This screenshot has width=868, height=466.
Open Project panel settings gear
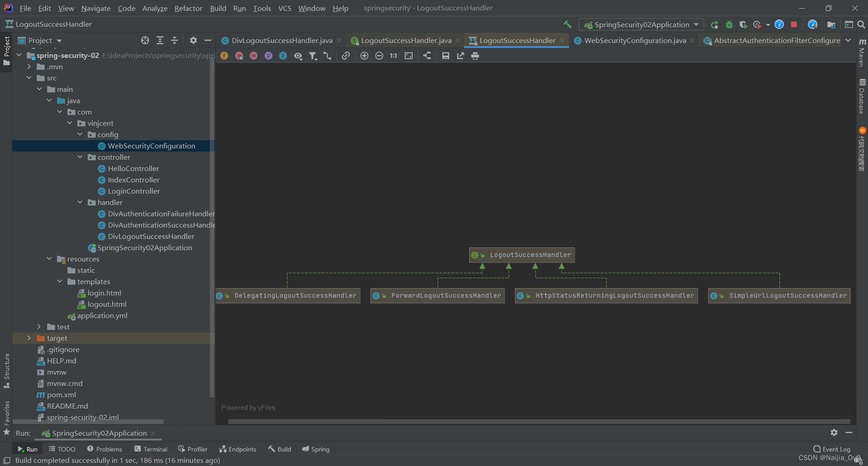coord(193,40)
